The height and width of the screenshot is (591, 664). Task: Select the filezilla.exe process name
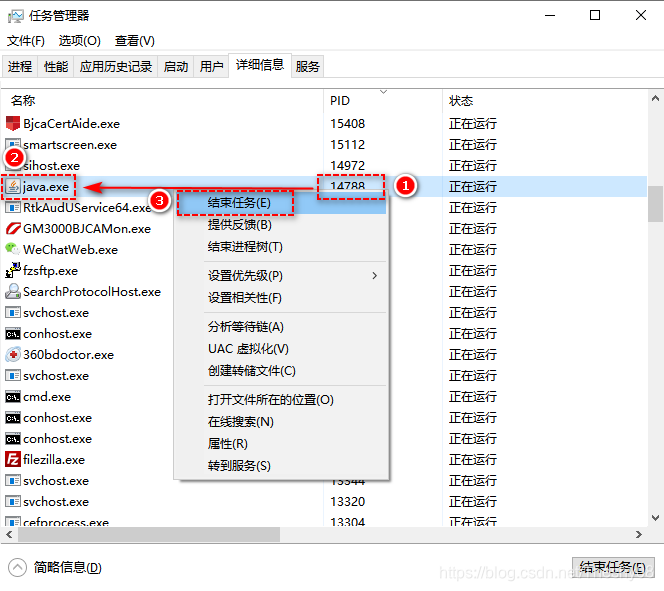point(54,460)
